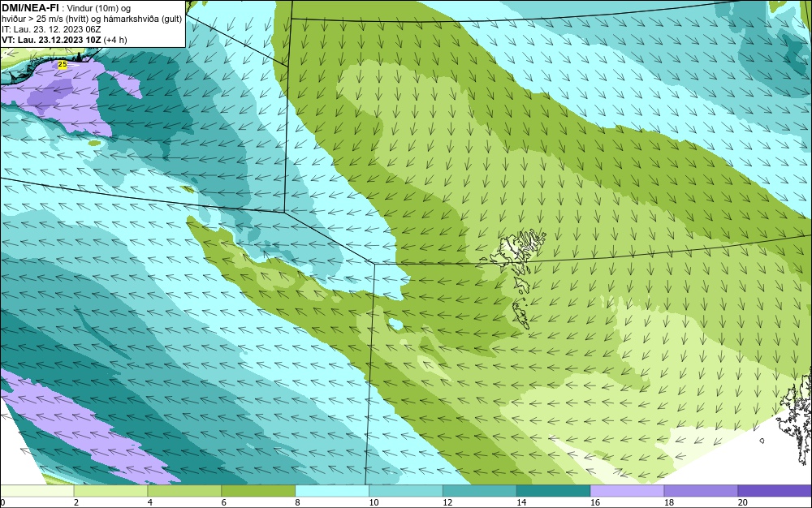
Task: Select the 0–2 m/s palest legend swatch
Action: [x=37, y=491]
